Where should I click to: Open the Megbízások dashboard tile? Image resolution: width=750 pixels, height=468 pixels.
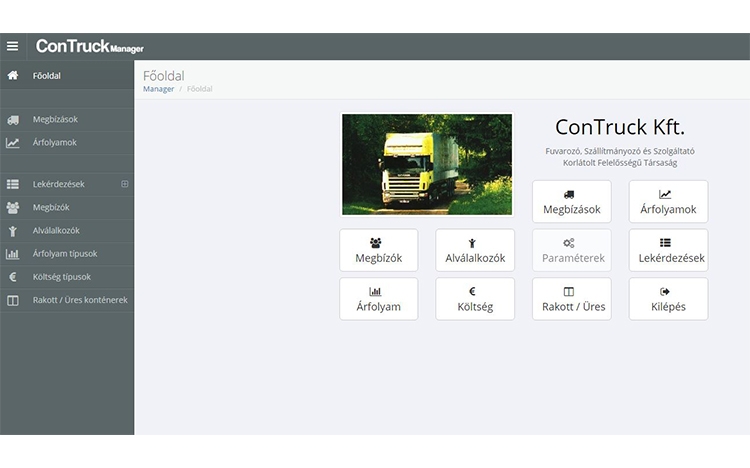point(571,202)
